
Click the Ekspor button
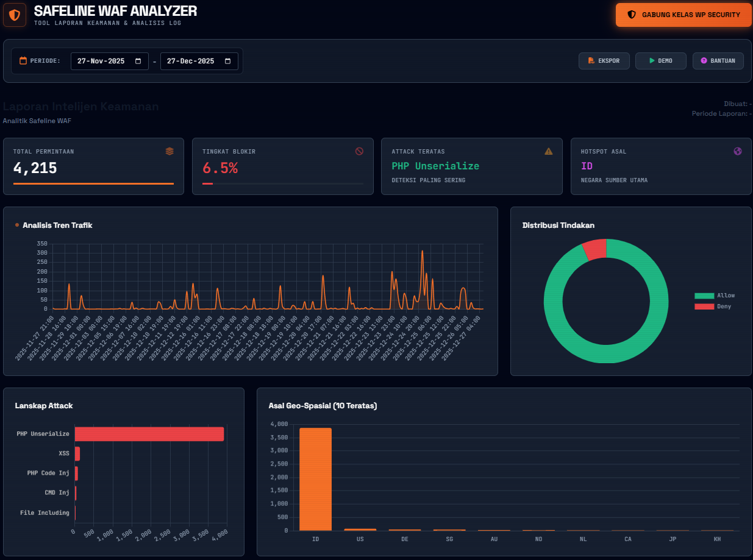pyautogui.click(x=604, y=61)
